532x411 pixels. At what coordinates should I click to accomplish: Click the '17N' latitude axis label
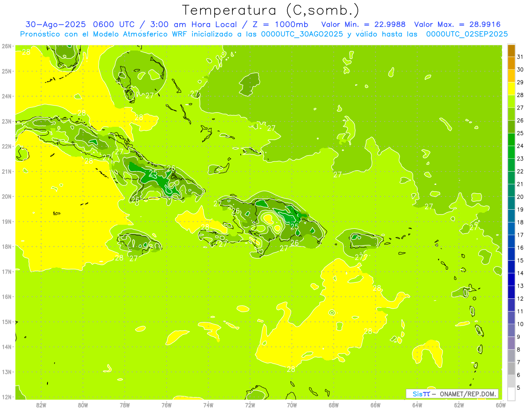pyautogui.click(x=7, y=272)
